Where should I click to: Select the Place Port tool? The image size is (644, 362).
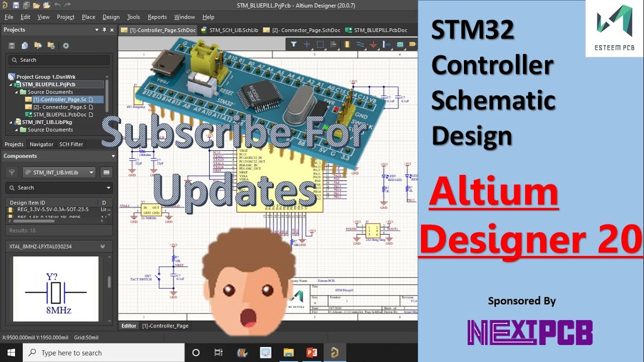click(x=412, y=44)
